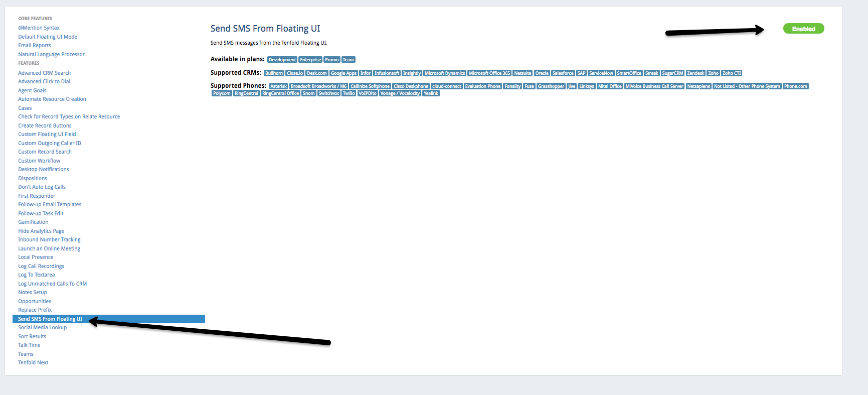The image size is (868, 395).
Task: Select Replace Prefix feature
Action: pyautogui.click(x=35, y=310)
